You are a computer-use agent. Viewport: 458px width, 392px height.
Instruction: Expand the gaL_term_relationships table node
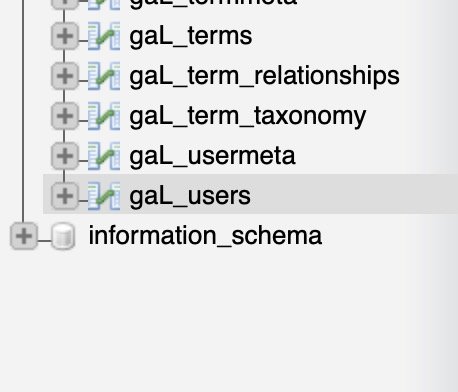pos(65,76)
